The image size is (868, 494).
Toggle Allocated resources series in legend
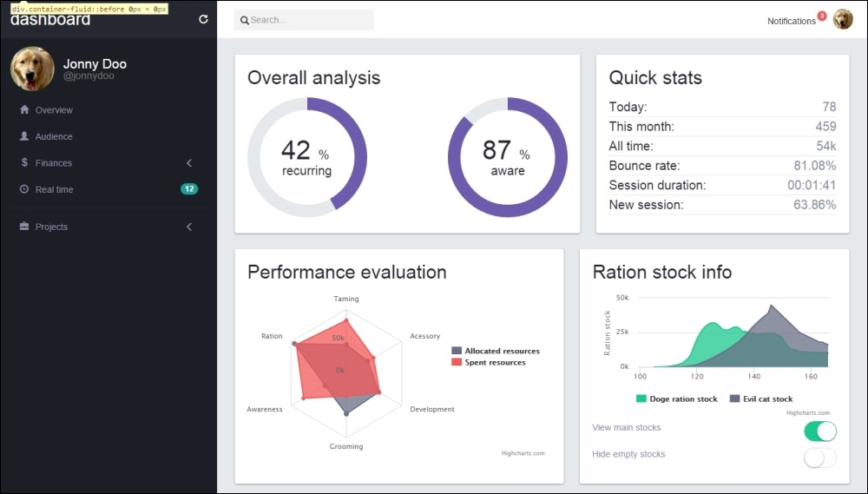502,351
